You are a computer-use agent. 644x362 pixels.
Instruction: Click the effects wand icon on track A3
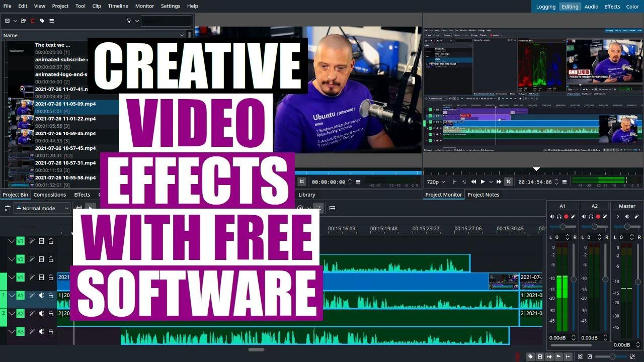(32, 332)
